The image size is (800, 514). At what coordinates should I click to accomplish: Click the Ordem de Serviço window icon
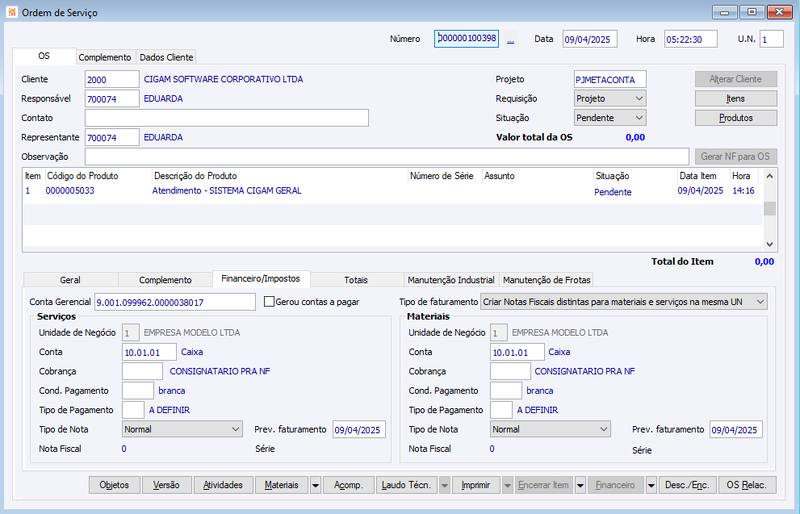point(12,12)
